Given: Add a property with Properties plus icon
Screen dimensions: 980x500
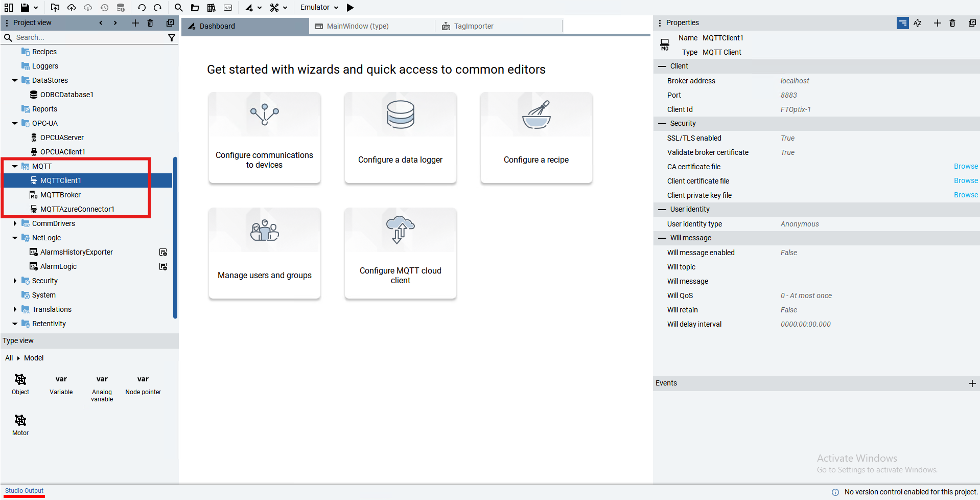Looking at the screenshot, I should tap(937, 23).
